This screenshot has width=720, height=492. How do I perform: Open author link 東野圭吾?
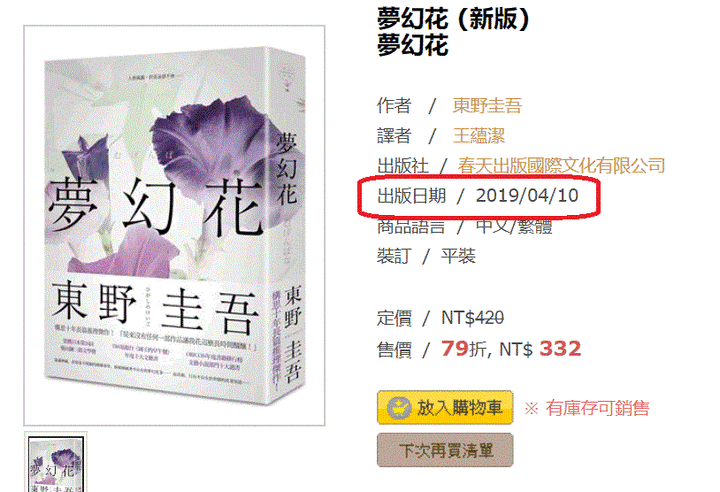point(487,105)
